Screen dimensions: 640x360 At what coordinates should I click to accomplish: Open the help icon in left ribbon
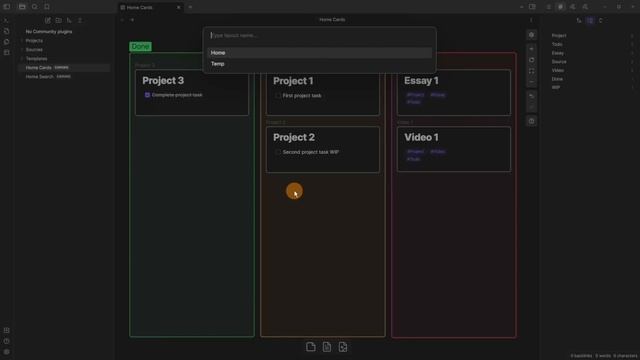[7, 341]
